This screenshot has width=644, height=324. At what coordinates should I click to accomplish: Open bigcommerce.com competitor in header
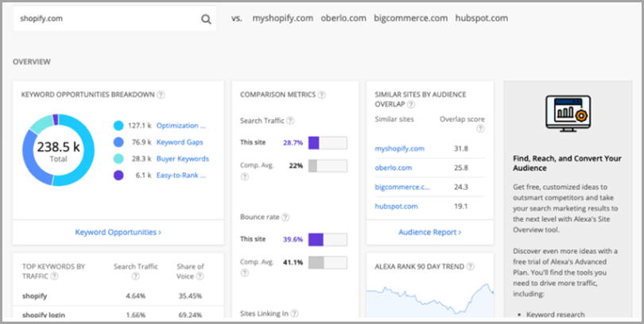pyautogui.click(x=411, y=18)
